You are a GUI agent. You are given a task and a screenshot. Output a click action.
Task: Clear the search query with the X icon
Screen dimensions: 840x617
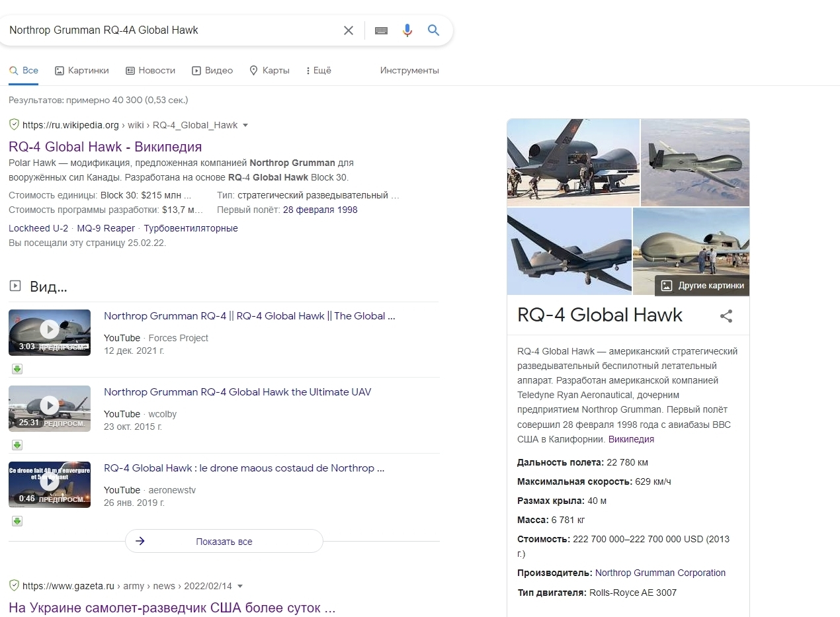(349, 30)
